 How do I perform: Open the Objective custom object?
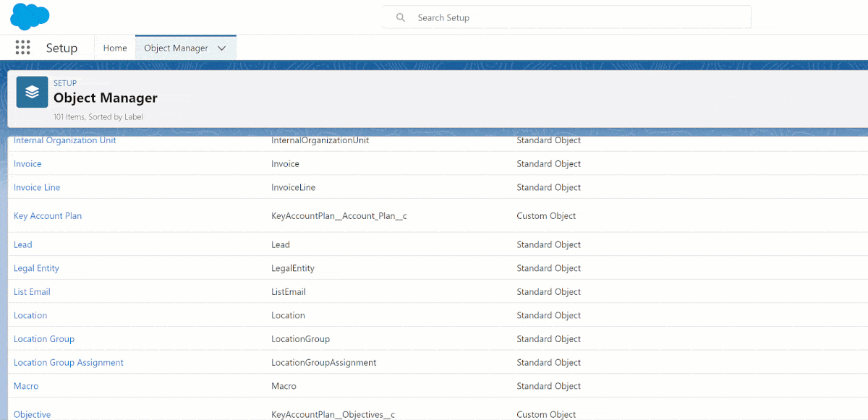pyautogui.click(x=33, y=414)
